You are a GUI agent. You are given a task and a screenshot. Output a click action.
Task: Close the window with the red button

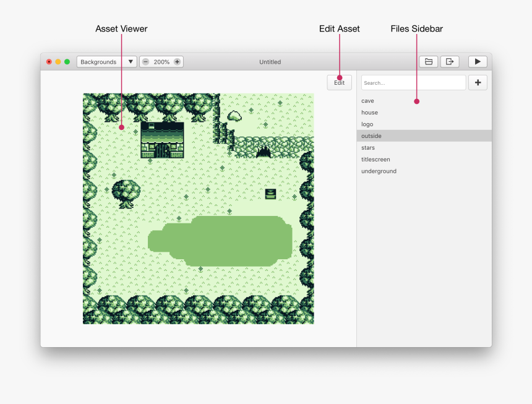[49, 62]
